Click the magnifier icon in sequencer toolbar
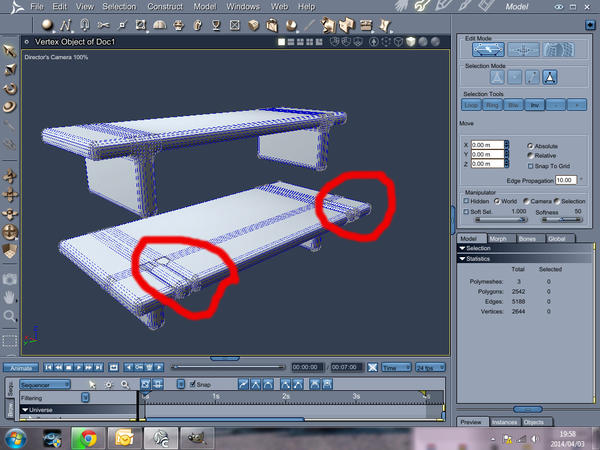Screen dimensions: 600x450 125,384
